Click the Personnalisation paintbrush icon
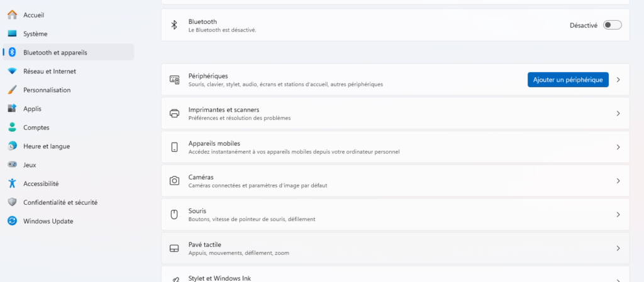 (12, 90)
